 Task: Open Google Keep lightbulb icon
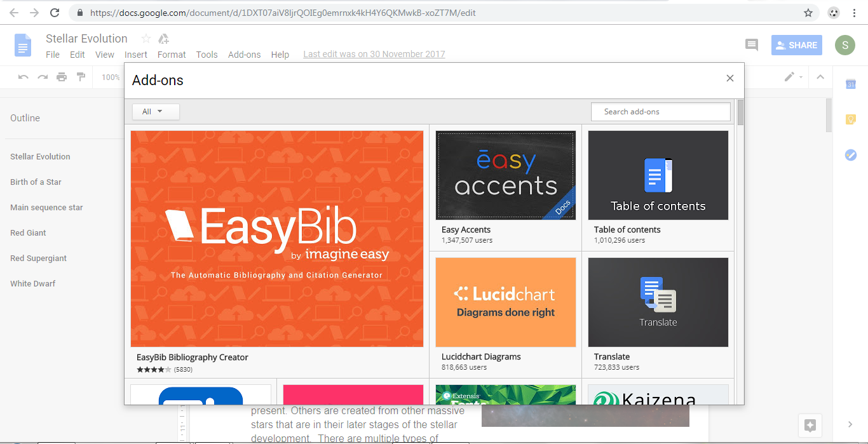coord(850,119)
